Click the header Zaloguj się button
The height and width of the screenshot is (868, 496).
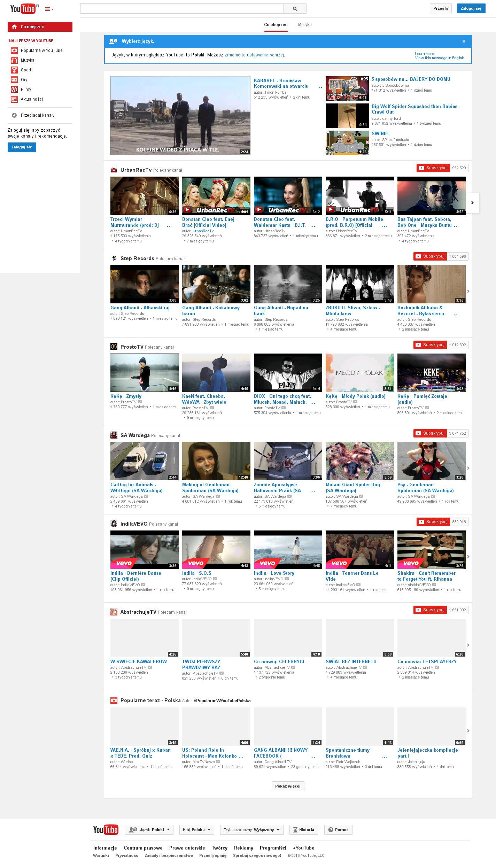click(471, 8)
